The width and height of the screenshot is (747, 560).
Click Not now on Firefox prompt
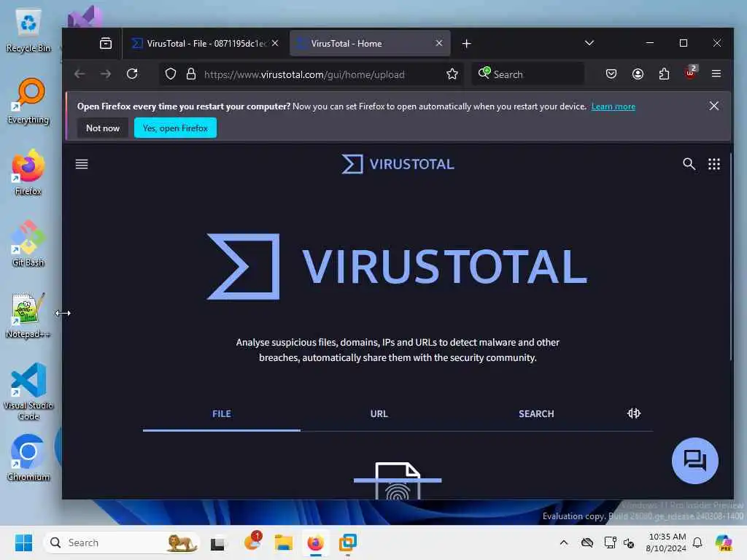coord(103,128)
